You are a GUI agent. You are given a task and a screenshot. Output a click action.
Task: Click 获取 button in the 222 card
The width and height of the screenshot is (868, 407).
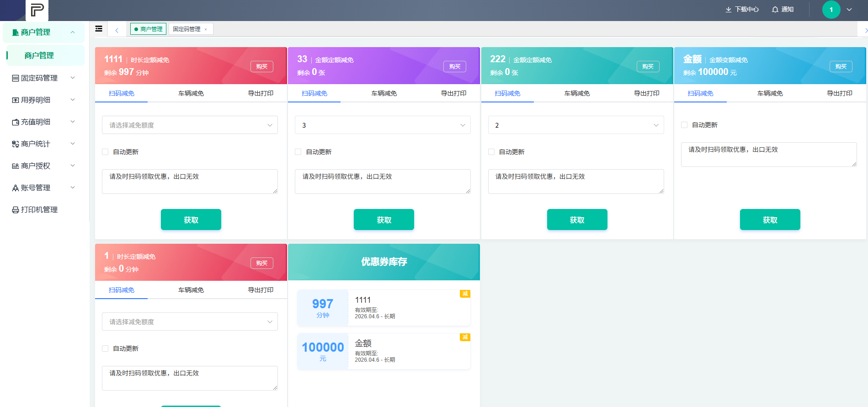pyautogui.click(x=577, y=220)
